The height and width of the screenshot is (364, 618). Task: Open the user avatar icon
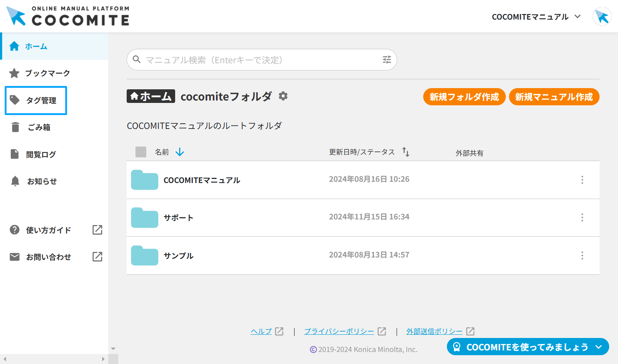click(x=602, y=17)
